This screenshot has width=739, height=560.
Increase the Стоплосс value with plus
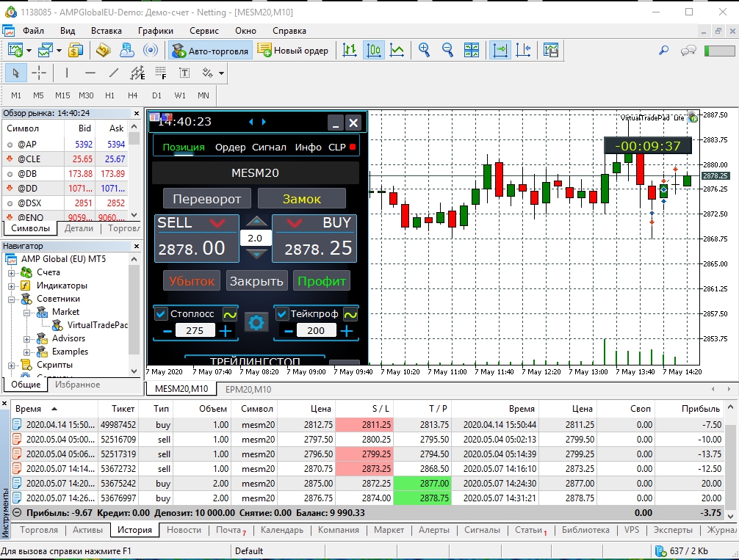226,331
